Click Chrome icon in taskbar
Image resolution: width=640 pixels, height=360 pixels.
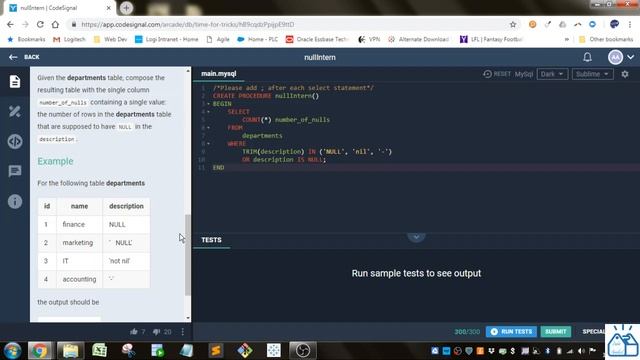(40, 351)
